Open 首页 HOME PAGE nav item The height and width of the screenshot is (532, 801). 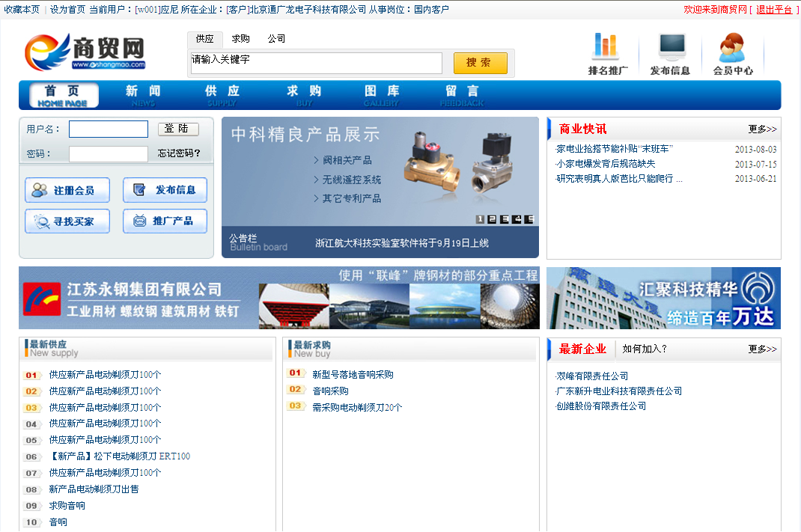(x=63, y=96)
